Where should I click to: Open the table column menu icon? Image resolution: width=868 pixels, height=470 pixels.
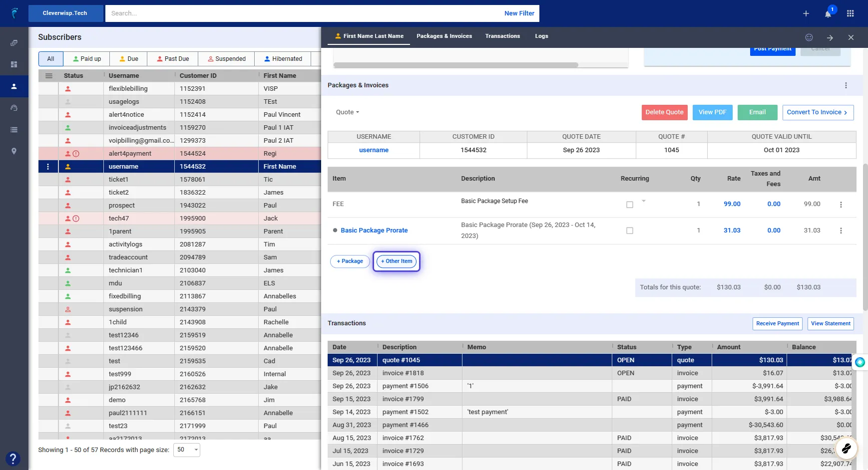48,76
